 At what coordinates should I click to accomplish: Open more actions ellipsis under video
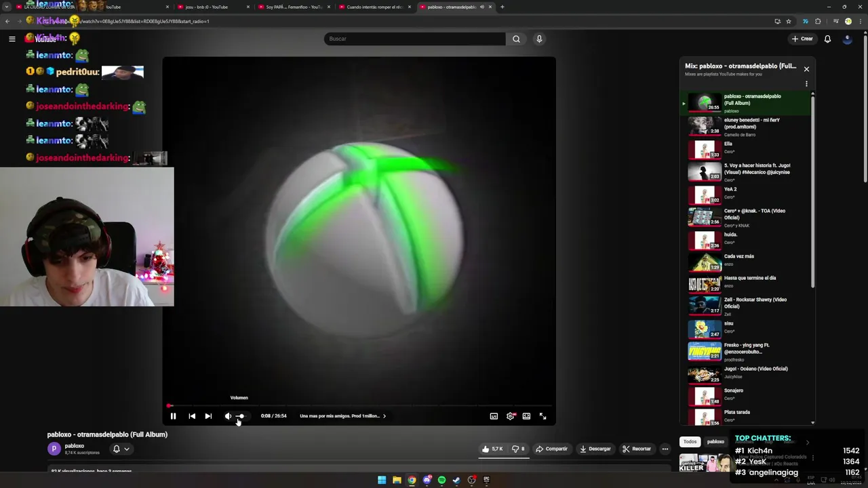coord(665,449)
